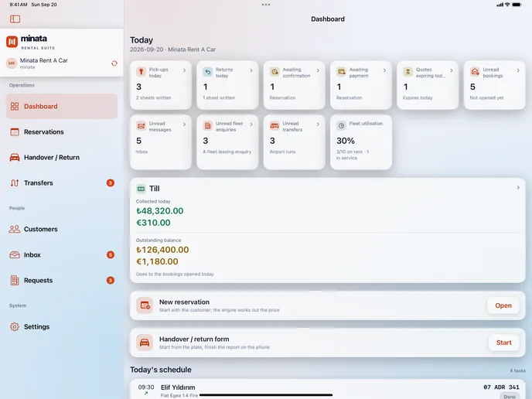The width and height of the screenshot is (532, 399).
Task: Click the Inbox badge showing 5
Action: point(111,255)
